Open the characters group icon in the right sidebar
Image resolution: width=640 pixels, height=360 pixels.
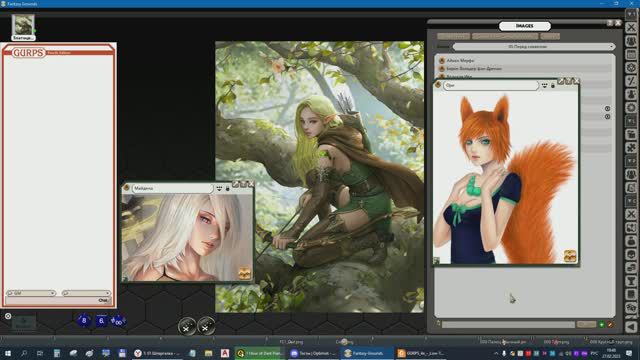631,41
